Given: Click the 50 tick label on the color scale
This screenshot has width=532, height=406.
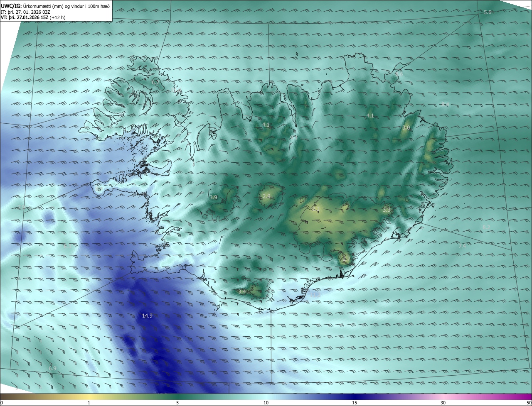Looking at the screenshot, I should 529,403.
